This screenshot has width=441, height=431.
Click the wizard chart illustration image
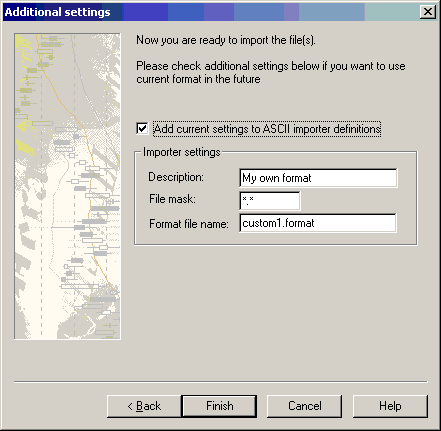(x=67, y=186)
